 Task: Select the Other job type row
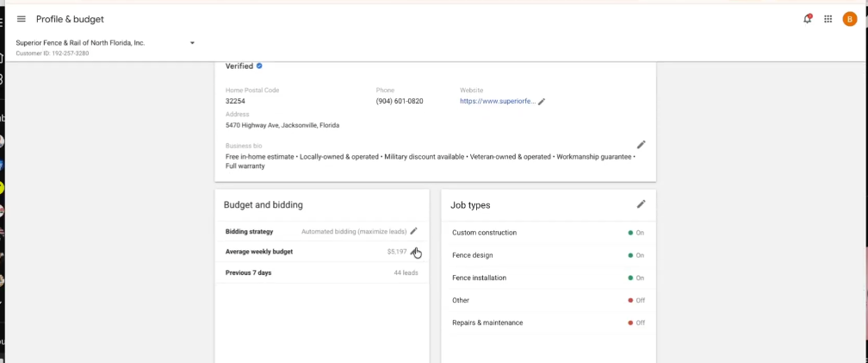pyautogui.click(x=549, y=300)
